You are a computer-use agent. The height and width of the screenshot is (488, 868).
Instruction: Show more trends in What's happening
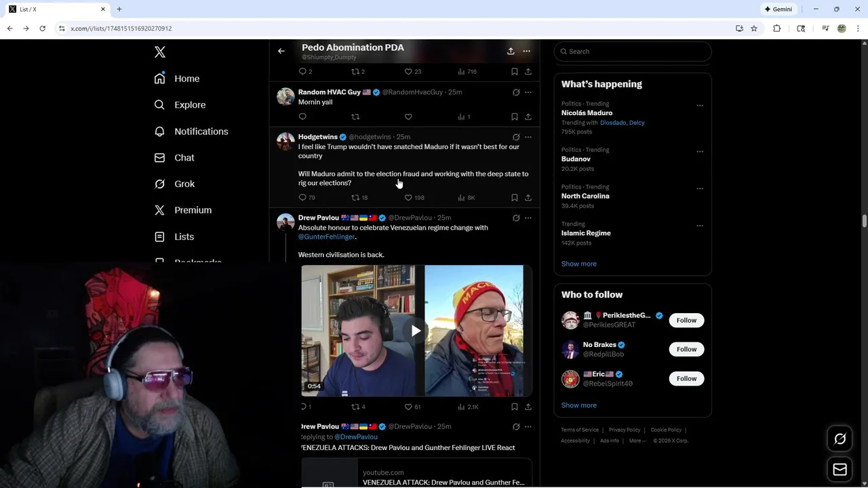pyautogui.click(x=578, y=264)
